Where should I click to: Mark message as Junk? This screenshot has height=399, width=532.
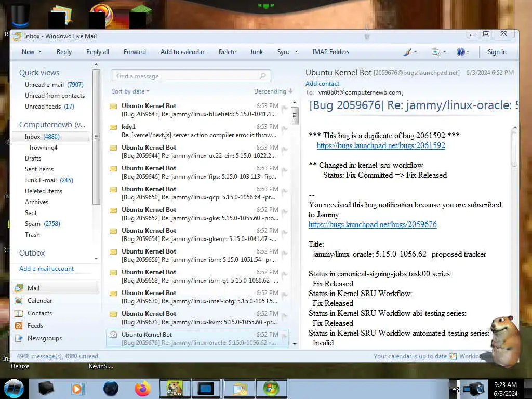point(257,52)
